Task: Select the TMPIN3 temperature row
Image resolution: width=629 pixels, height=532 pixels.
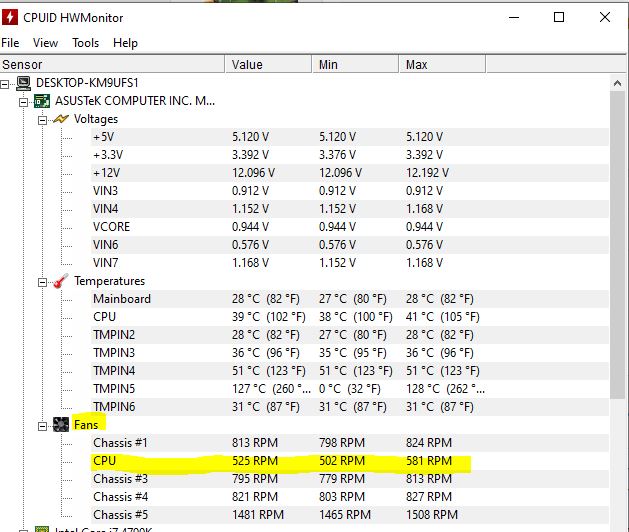Action: pos(350,353)
